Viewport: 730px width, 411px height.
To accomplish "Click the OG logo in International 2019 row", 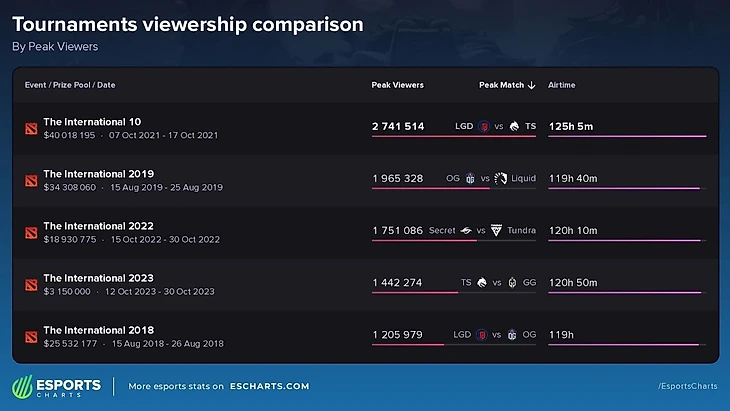I will 470,178.
